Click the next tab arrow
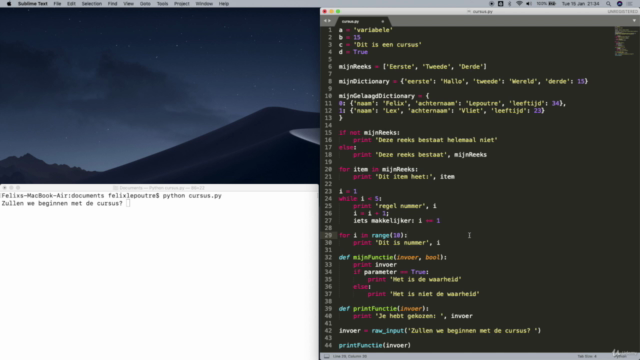Screen dimensions: 640x360 tap(329, 21)
